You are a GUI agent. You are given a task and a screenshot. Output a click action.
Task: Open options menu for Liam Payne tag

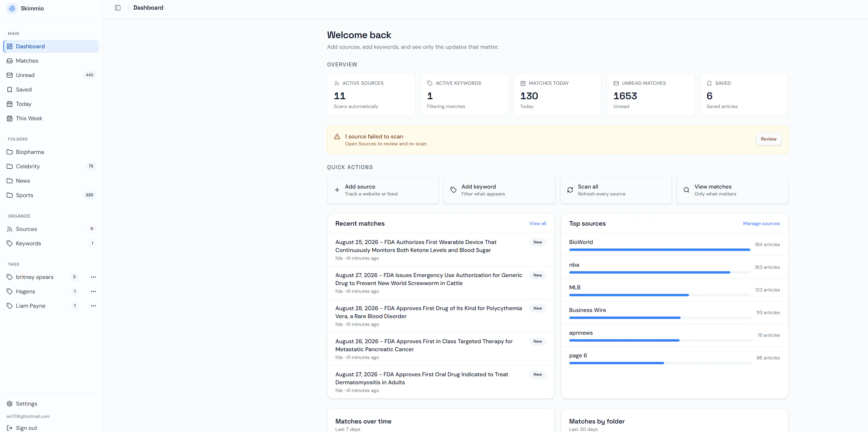93,306
